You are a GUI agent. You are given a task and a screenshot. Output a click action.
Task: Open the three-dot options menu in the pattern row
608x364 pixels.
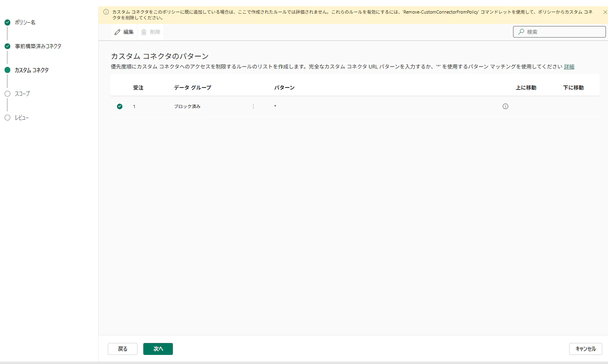253,106
